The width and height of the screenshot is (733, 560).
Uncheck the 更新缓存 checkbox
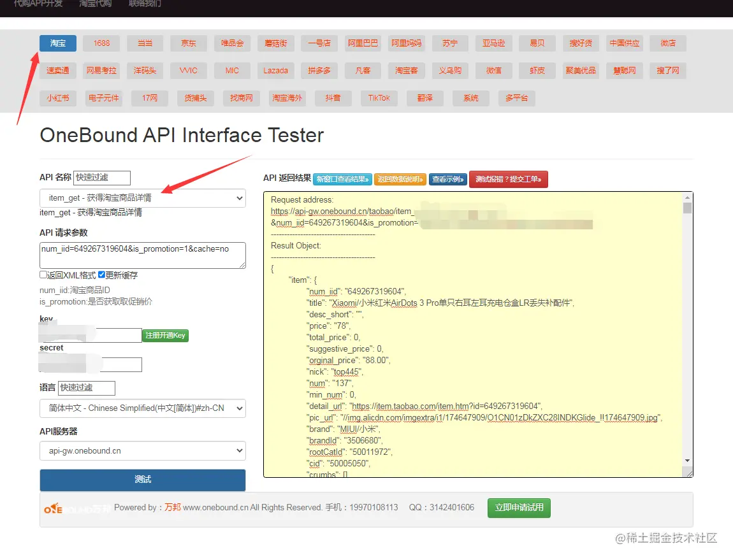tap(101, 275)
